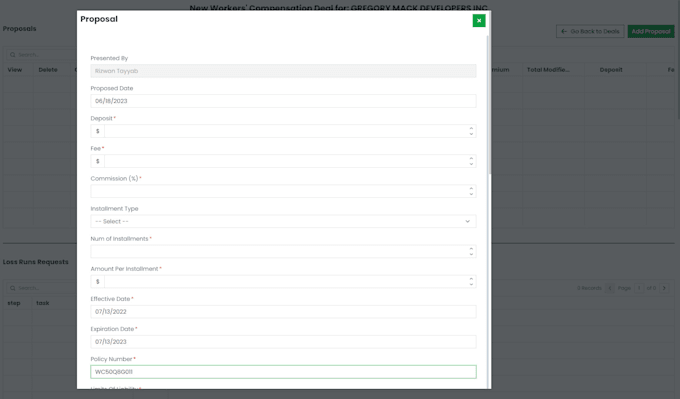The height and width of the screenshot is (399, 680).
Task: Click the step column header in Loss Runs
Action: [14, 303]
